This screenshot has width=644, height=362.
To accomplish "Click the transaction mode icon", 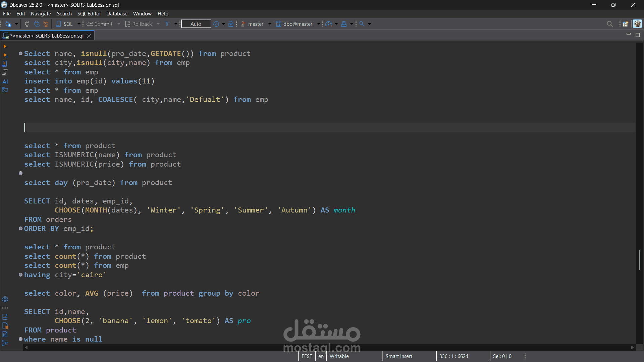I will pos(167,24).
